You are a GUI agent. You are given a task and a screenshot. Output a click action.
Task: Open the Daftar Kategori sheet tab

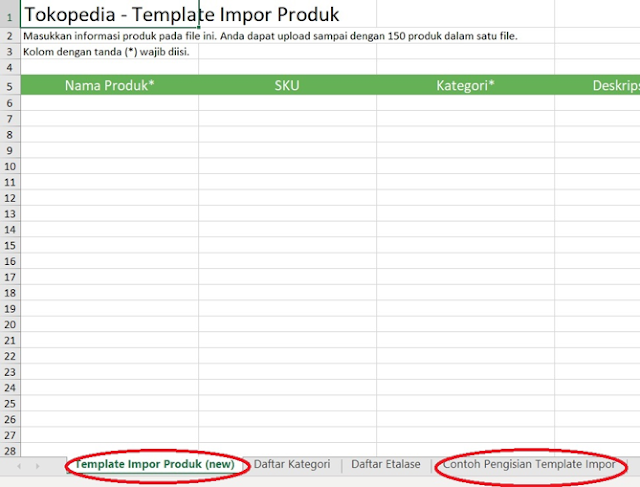(292, 465)
